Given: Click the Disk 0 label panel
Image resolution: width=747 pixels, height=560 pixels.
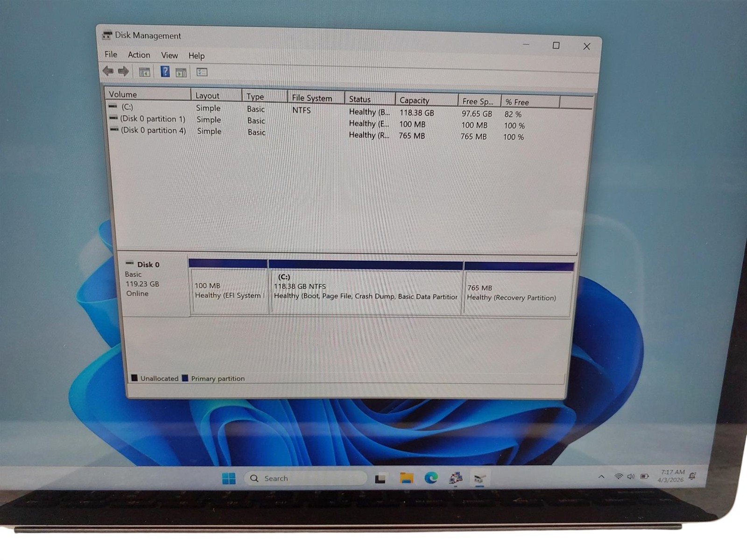Looking at the screenshot, I should (155, 285).
